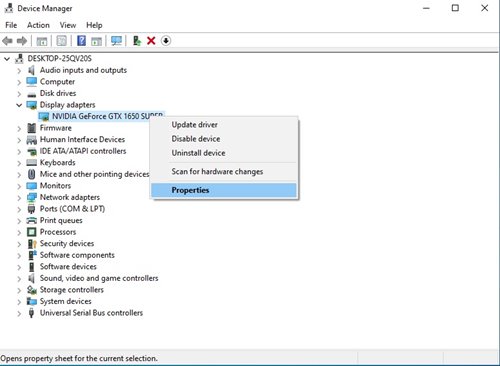Image resolution: width=500 pixels, height=366 pixels.
Task: Open the View menu
Action: 68,25
